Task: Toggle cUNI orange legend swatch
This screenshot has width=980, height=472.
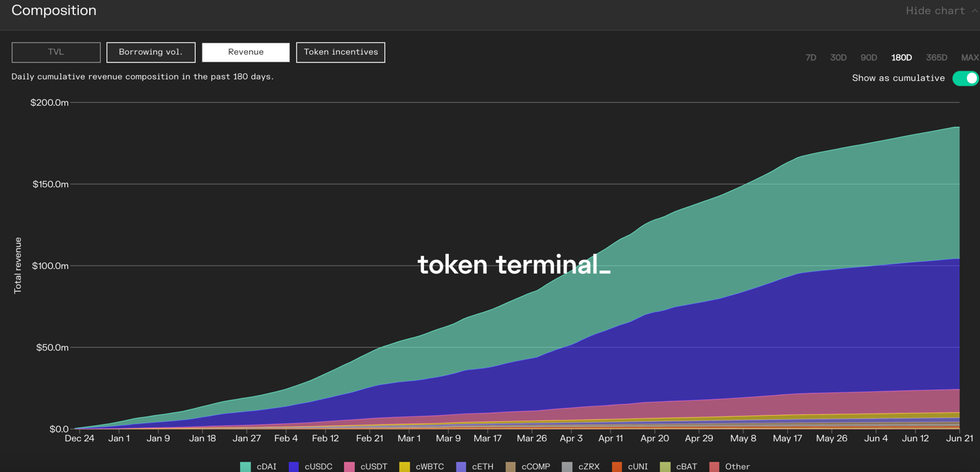Action: click(x=617, y=467)
